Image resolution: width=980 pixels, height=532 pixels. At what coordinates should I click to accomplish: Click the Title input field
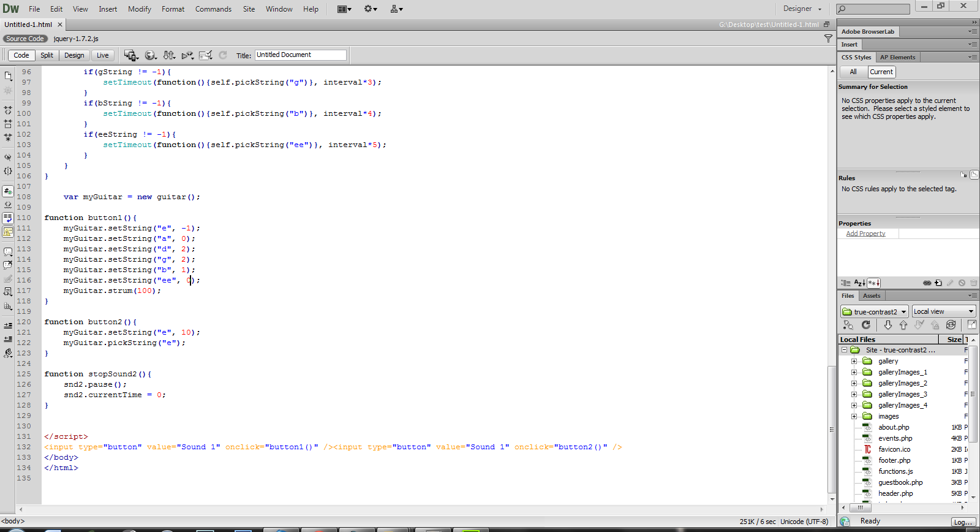(300, 55)
